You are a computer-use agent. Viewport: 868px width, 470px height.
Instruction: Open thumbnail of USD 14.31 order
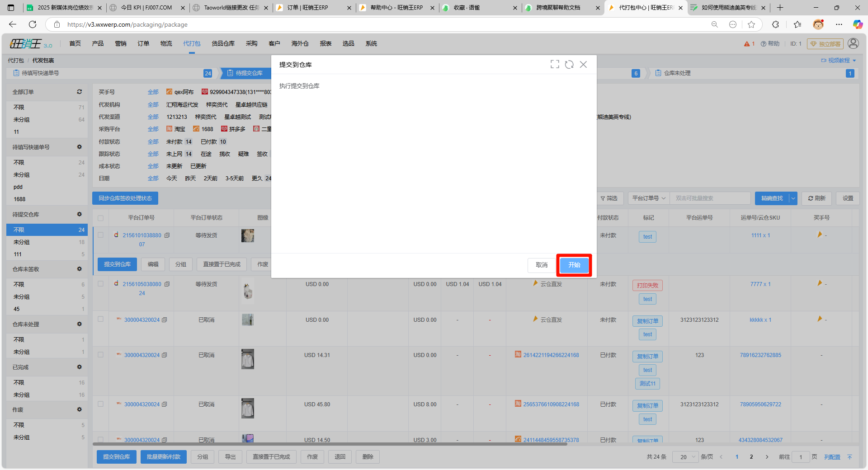(x=247, y=359)
